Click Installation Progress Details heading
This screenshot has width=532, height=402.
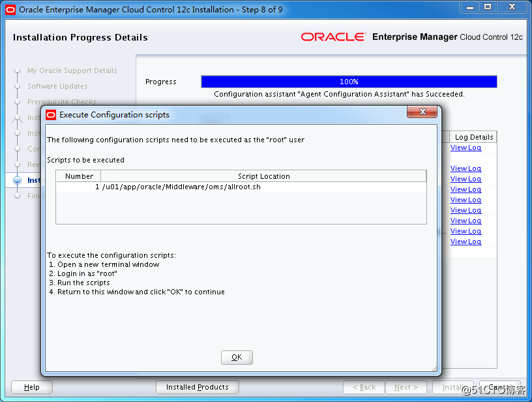[80, 37]
